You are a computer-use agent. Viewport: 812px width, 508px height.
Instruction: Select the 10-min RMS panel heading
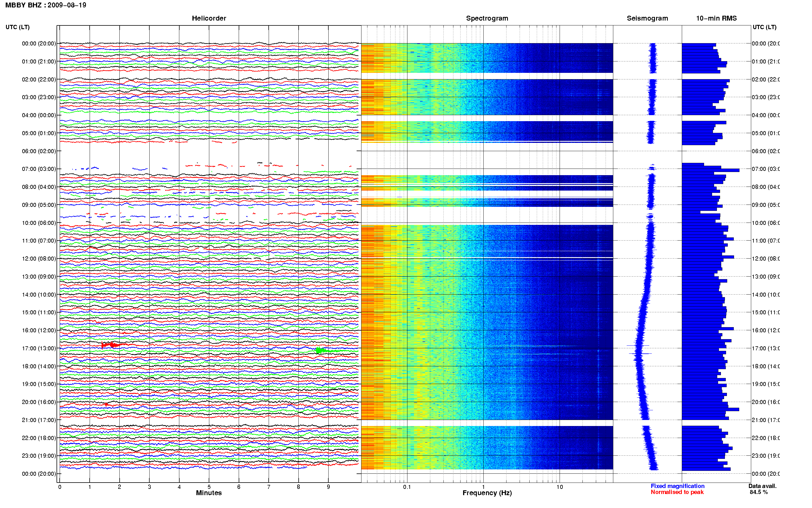[x=716, y=18]
